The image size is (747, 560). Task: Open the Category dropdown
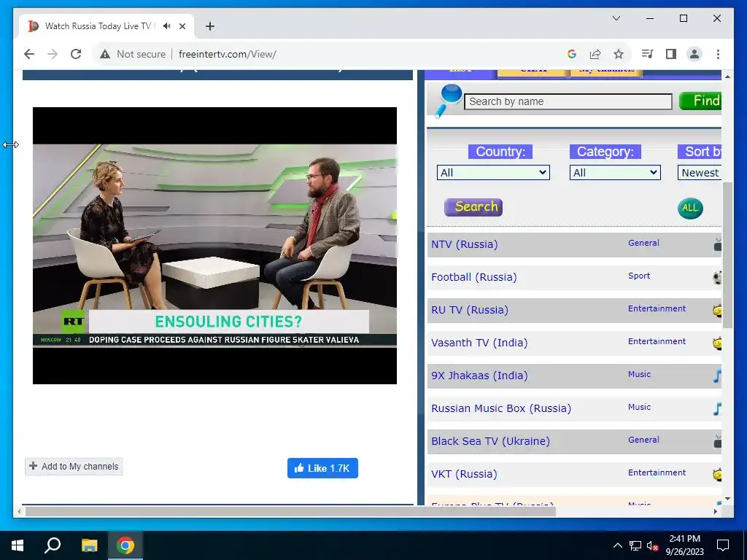click(x=615, y=172)
